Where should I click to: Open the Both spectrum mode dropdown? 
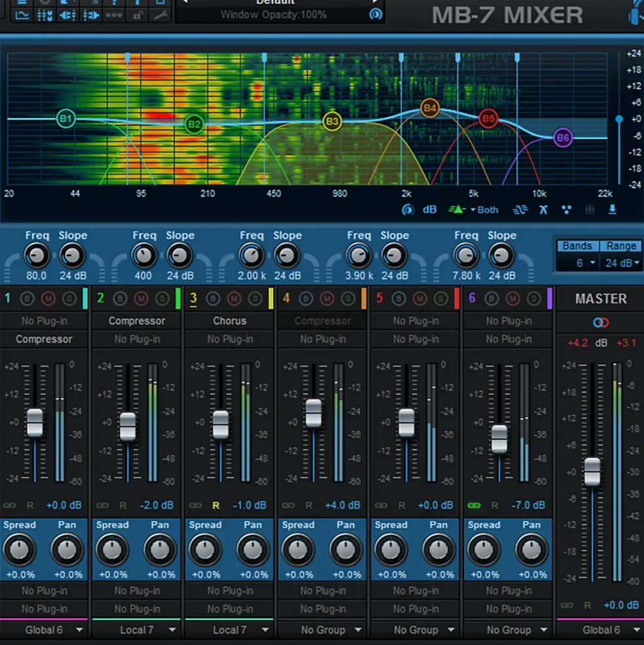tap(485, 210)
